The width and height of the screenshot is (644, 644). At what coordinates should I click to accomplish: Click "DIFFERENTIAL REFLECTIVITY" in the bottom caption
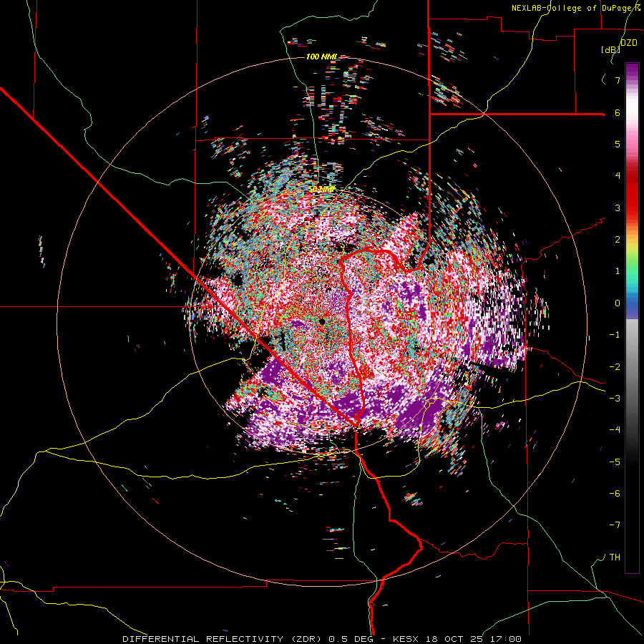203,639
